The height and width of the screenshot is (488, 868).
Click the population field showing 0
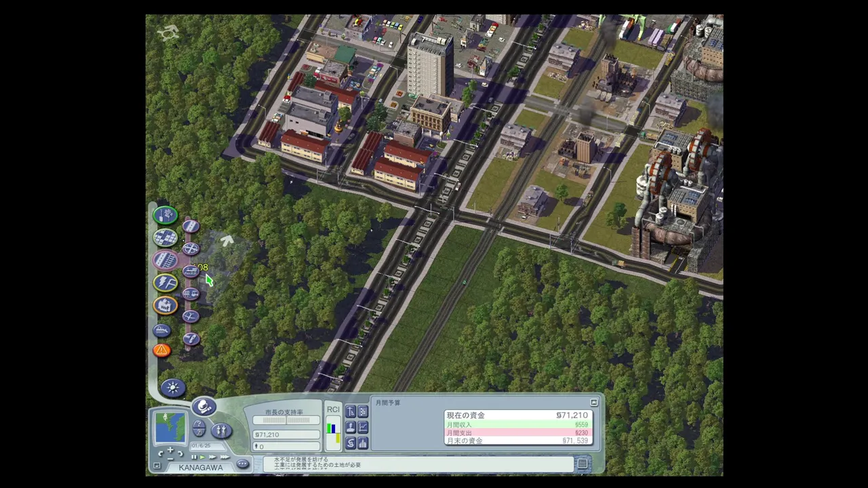tap(286, 447)
